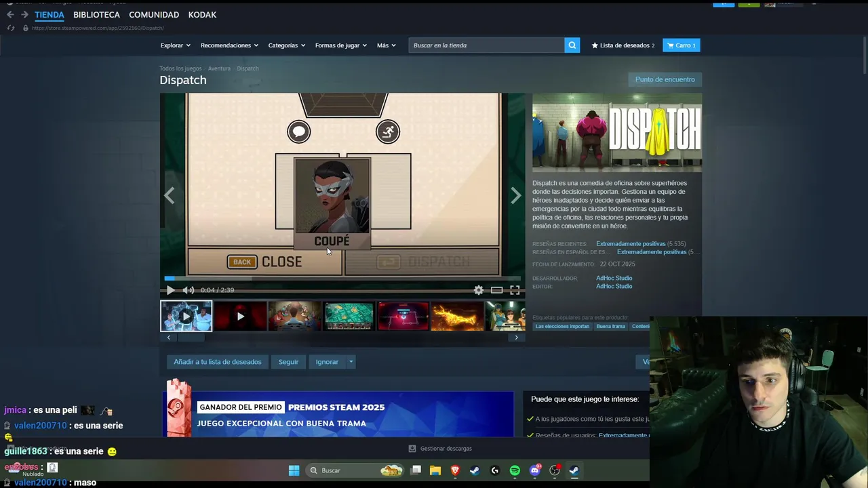
Task: Open Discord from the taskbar
Action: (x=535, y=470)
